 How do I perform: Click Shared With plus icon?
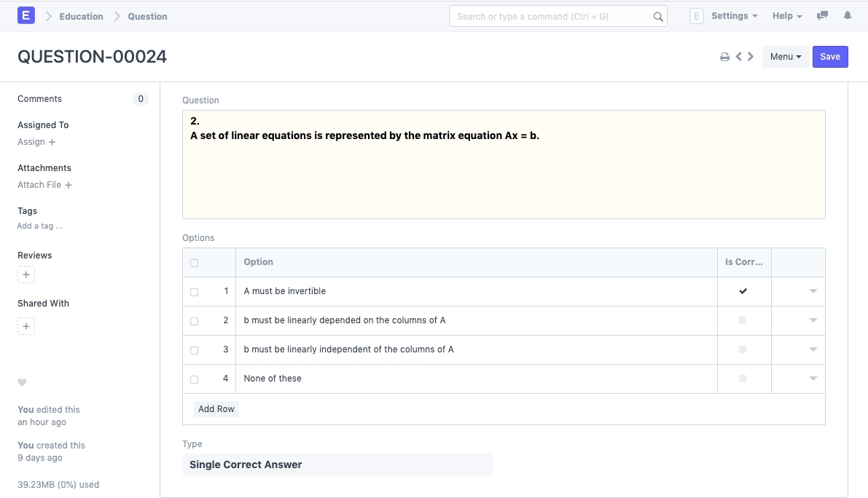[x=26, y=326]
